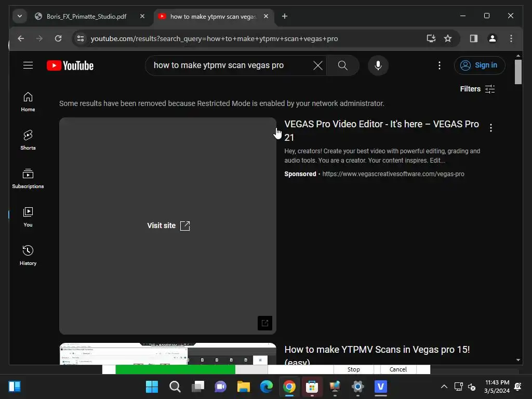Click the Visit site link on ad
Image resolution: width=532 pixels, height=399 pixels.
(168, 225)
